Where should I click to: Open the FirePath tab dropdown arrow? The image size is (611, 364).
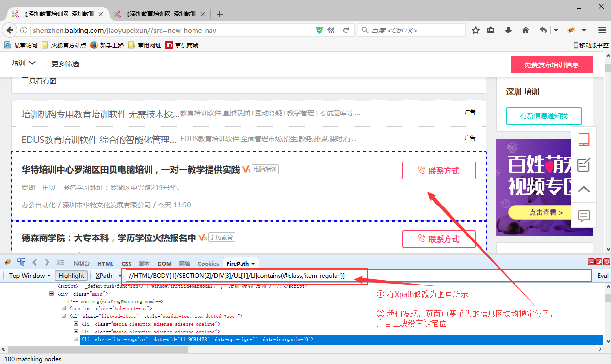[253, 264]
